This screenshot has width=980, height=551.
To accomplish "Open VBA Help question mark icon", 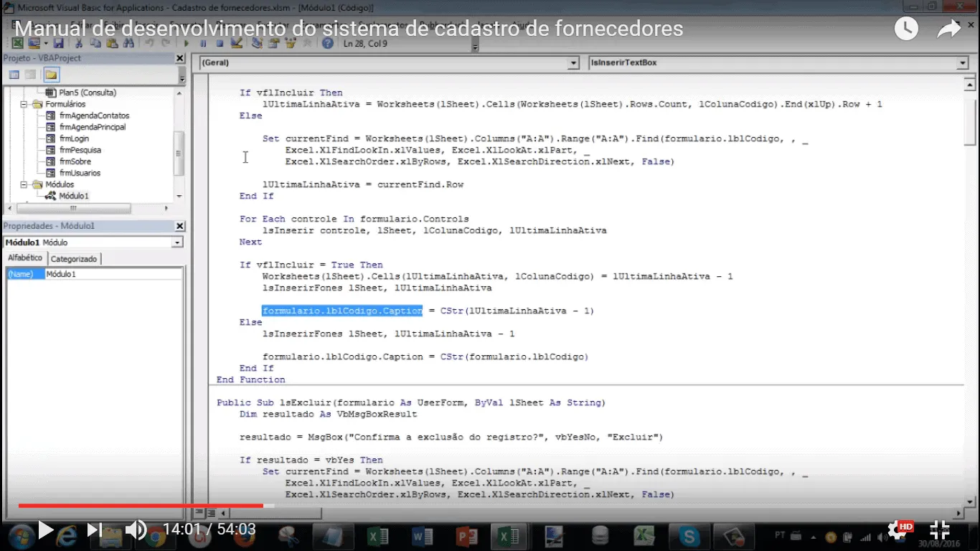I will (327, 43).
